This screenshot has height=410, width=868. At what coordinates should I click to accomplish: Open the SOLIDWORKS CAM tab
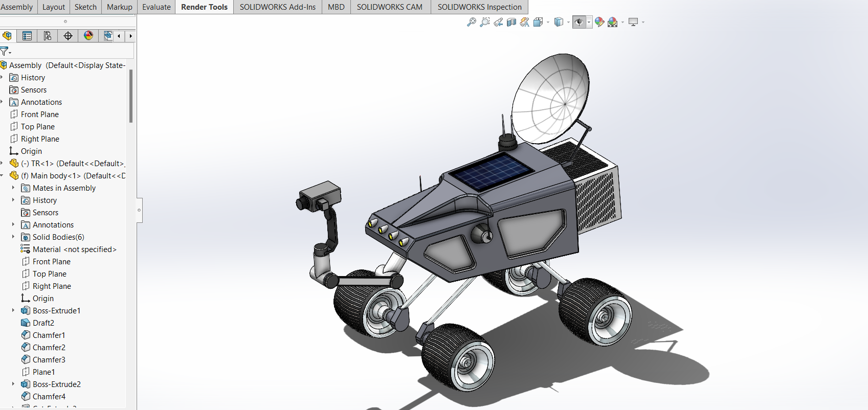[390, 7]
